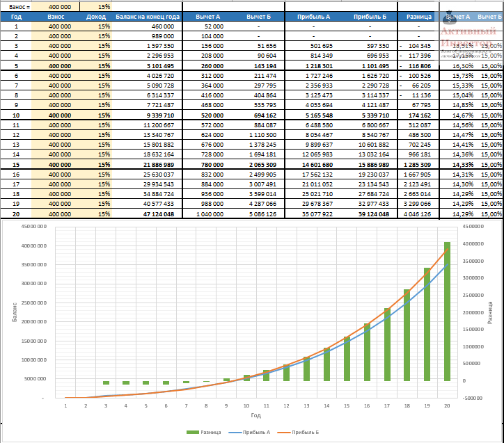
Task: Click the Вычет А column header
Action: (x=208, y=17)
